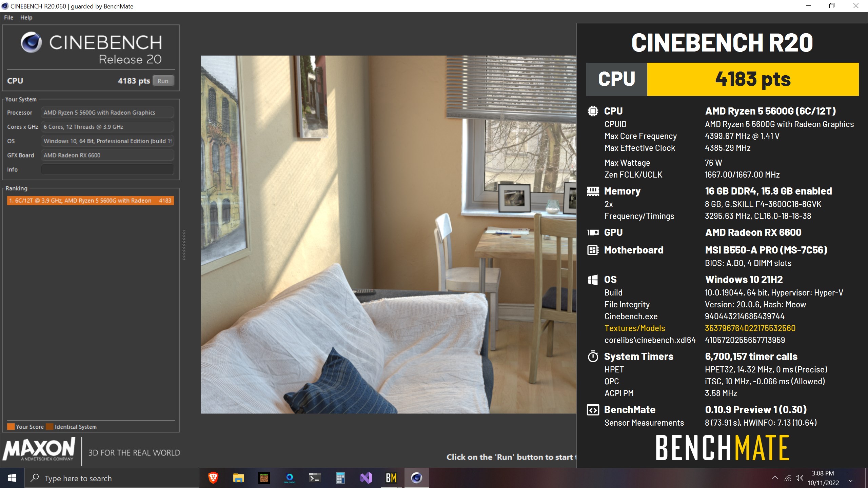The image size is (868, 488).
Task: Click the Identical System color swatch
Action: [x=50, y=427]
